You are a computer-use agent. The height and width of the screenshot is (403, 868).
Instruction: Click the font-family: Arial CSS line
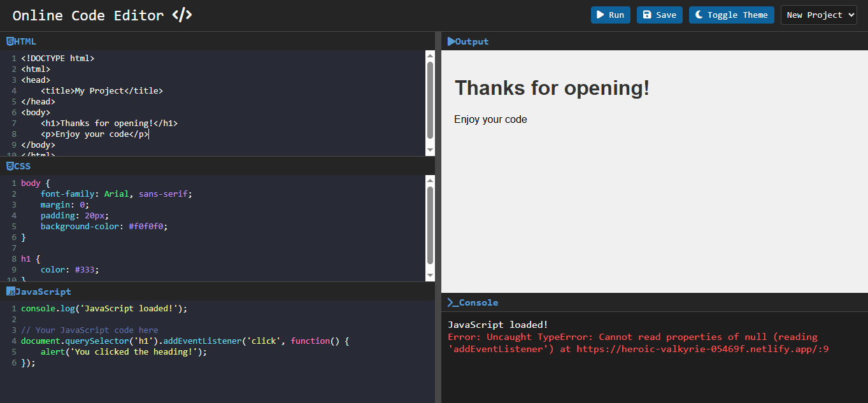[x=117, y=194]
